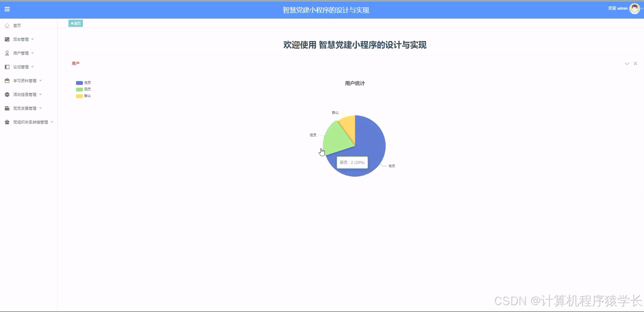Image resolution: width=644 pixels, height=312 pixels.
Task: Expand the 党组织关系转接管理 submenu
Action: (52, 122)
